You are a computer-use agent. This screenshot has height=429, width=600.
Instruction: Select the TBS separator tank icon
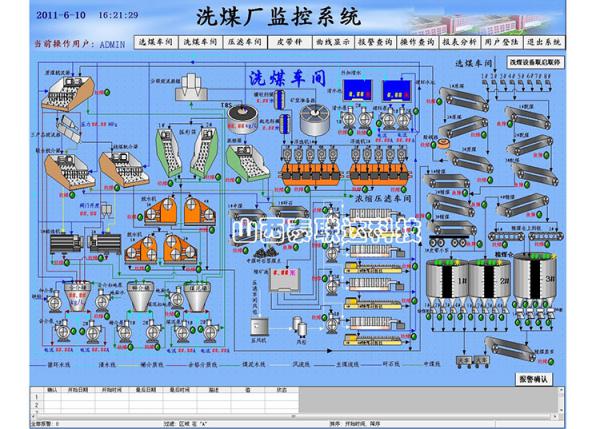243,119
